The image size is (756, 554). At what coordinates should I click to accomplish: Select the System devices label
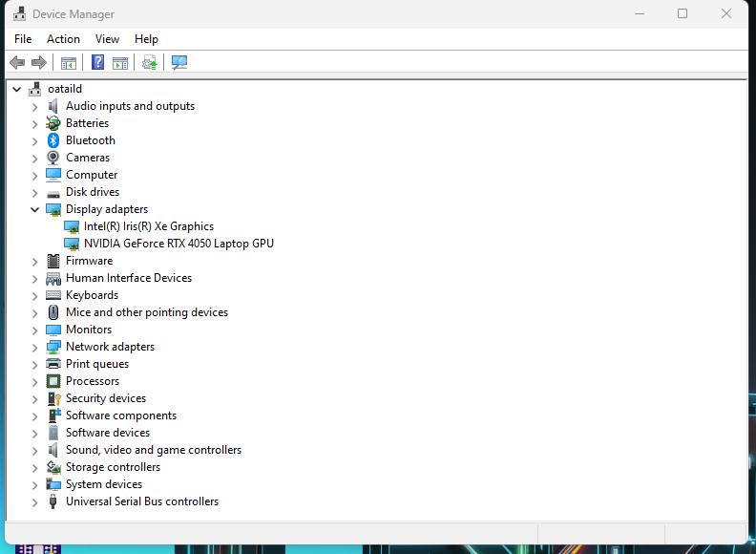click(104, 484)
